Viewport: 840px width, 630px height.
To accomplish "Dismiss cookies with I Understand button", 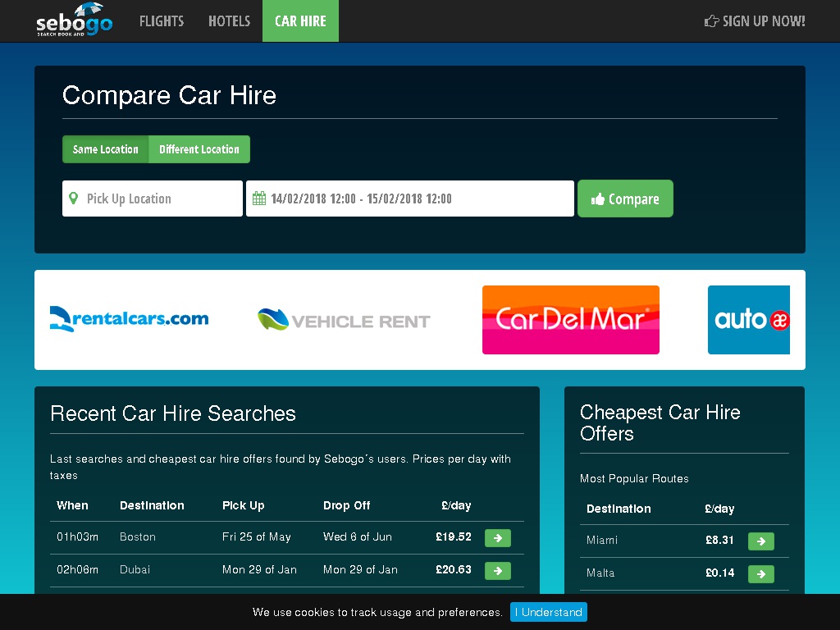I will (x=548, y=612).
